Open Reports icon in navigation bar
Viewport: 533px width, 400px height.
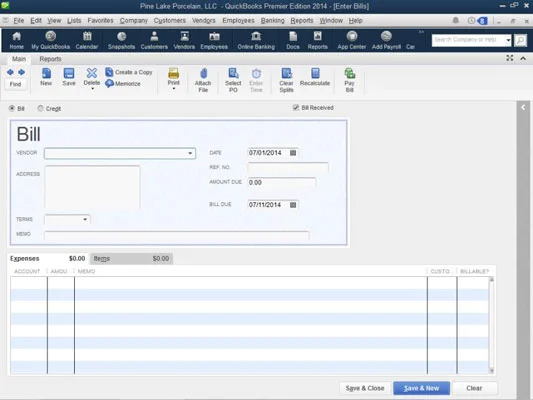click(x=317, y=40)
